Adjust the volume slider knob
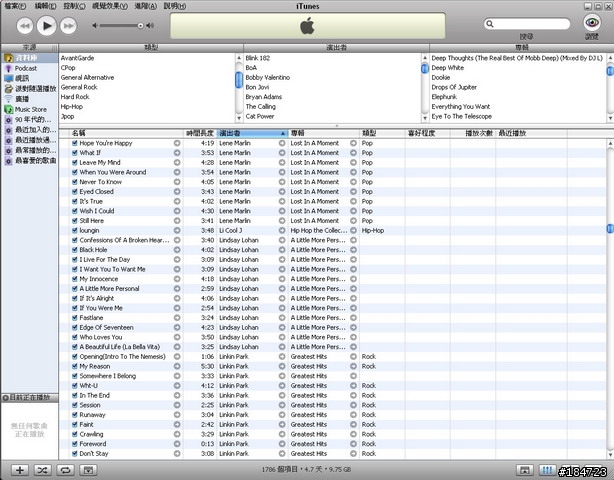614x480 pixels. pyautogui.click(x=140, y=26)
